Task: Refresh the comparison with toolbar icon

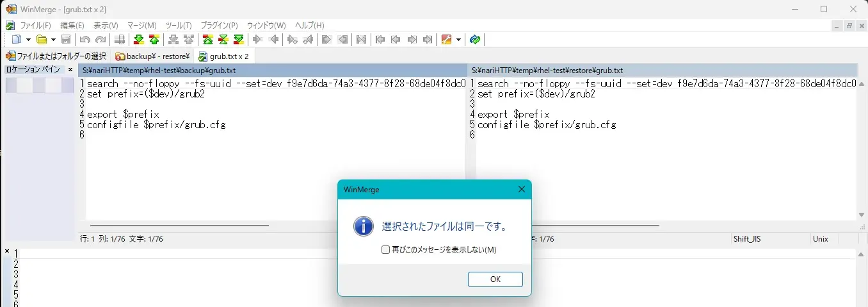Action: pyautogui.click(x=474, y=40)
